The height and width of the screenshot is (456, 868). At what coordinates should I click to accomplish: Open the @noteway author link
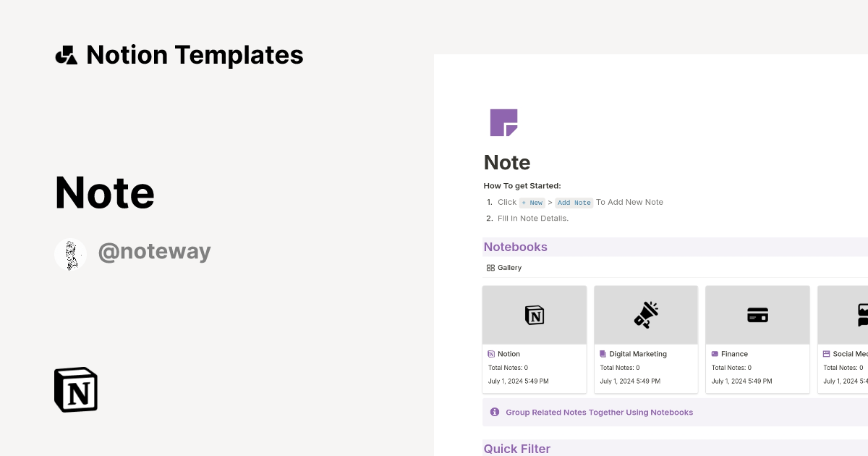pos(154,251)
